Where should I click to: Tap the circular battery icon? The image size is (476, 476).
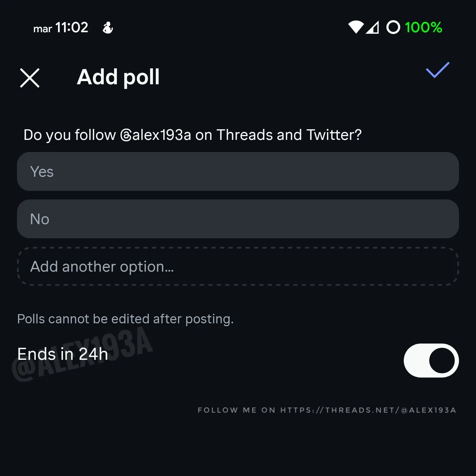[x=393, y=27]
